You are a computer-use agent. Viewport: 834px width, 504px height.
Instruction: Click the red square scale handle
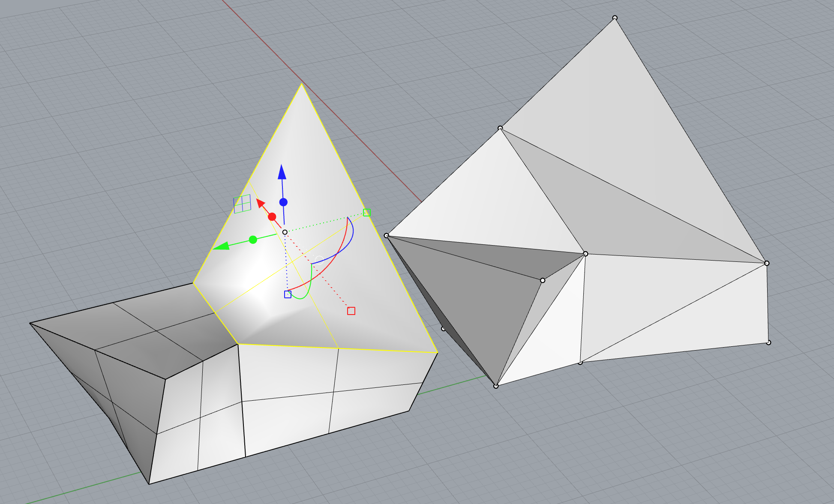[351, 311]
